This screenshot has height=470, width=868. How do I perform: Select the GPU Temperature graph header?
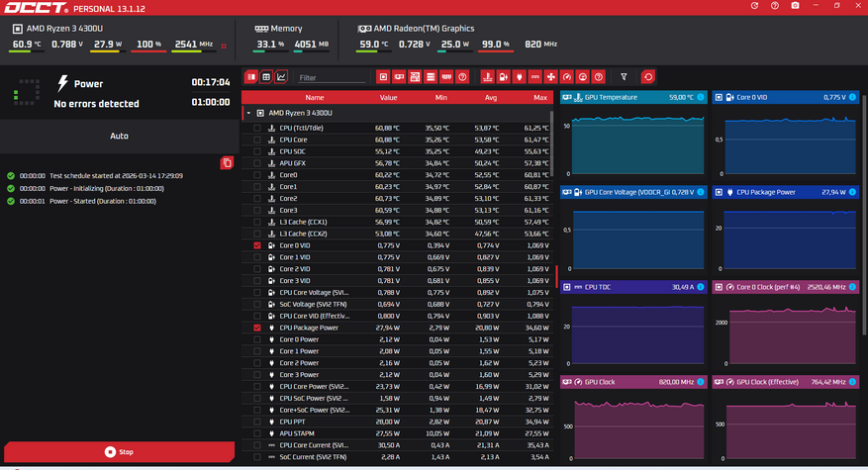(x=633, y=97)
